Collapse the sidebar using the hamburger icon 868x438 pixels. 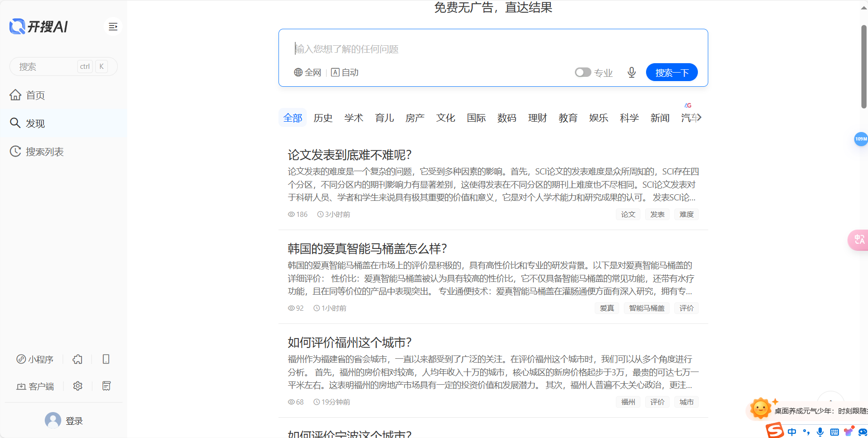pyautogui.click(x=113, y=26)
